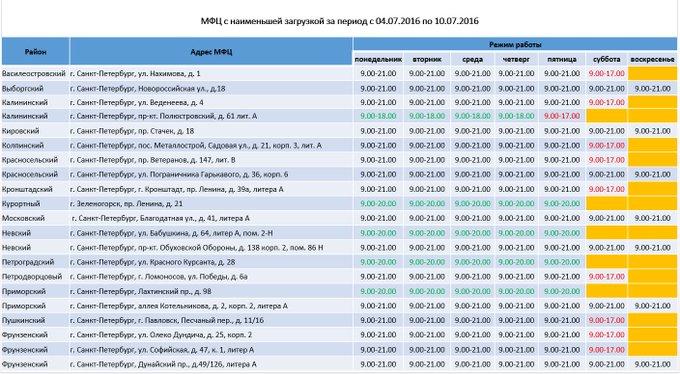The height and width of the screenshot is (374, 680).
Task: Click Sunday 9.00-21.00 cell in Выборгский row
Action: click(652, 89)
